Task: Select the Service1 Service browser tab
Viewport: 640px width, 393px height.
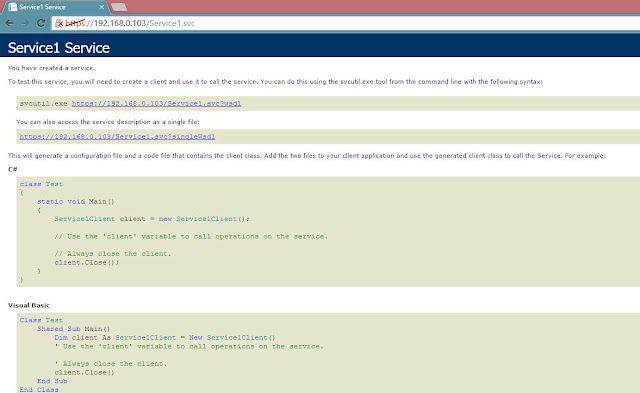Action: pyautogui.click(x=56, y=7)
